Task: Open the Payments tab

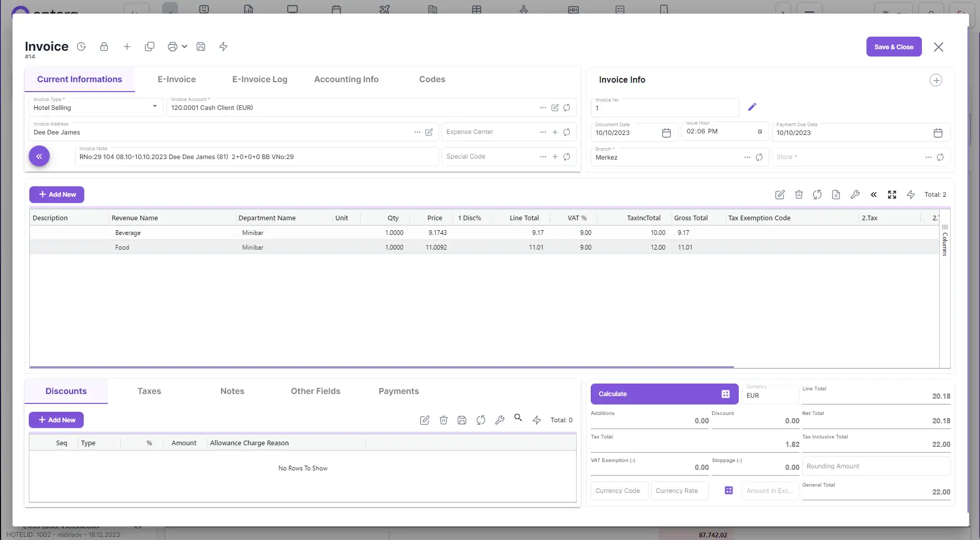Action: click(x=398, y=391)
